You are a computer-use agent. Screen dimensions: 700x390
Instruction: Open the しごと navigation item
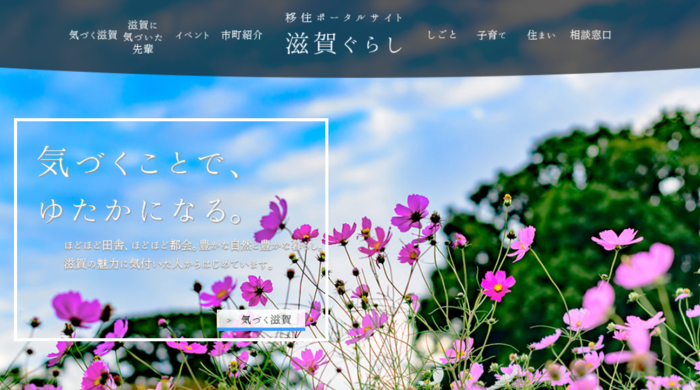coord(442,35)
